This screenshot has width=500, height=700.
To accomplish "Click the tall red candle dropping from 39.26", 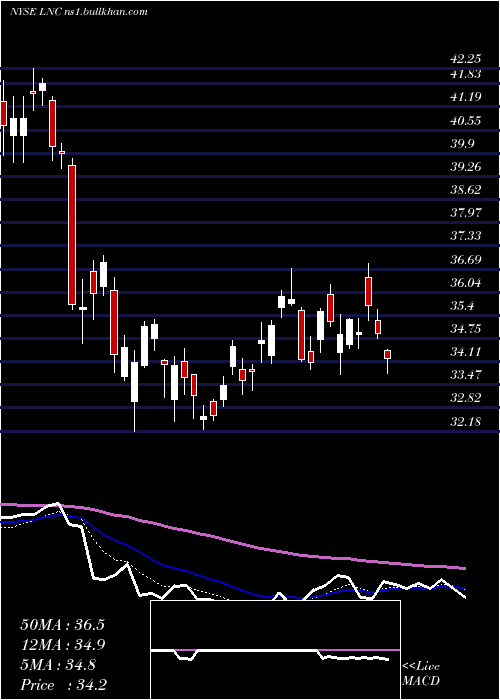I will [72, 235].
